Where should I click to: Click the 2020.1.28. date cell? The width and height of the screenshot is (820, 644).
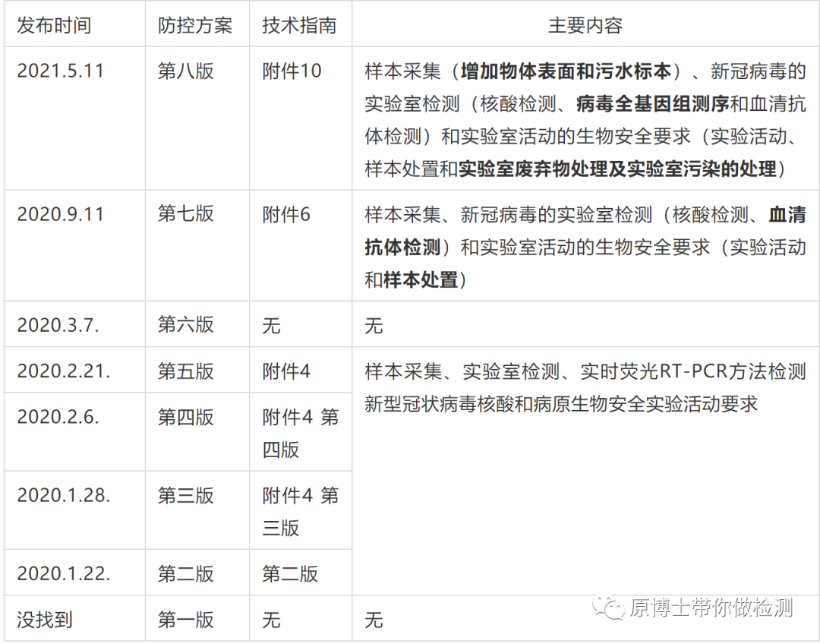tap(64, 496)
